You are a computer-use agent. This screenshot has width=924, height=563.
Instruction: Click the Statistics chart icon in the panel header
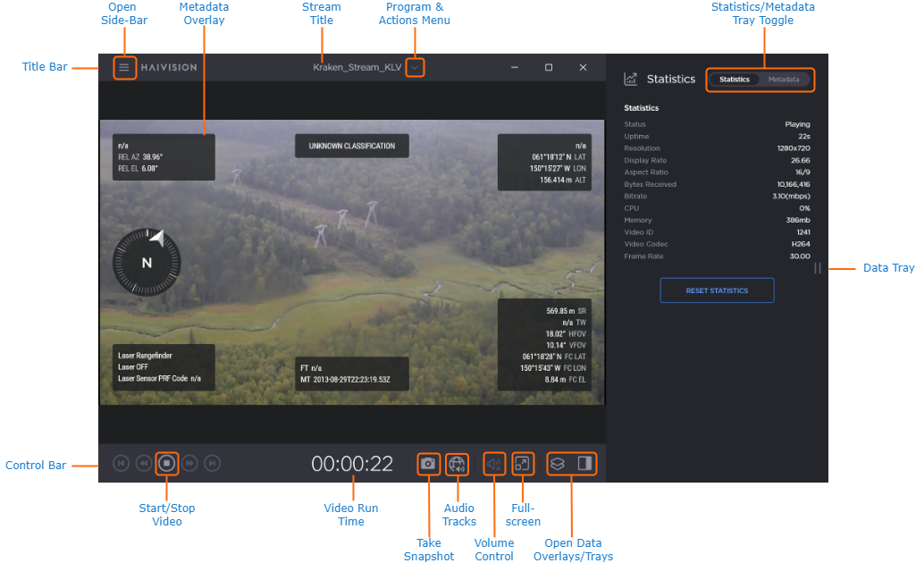click(631, 80)
